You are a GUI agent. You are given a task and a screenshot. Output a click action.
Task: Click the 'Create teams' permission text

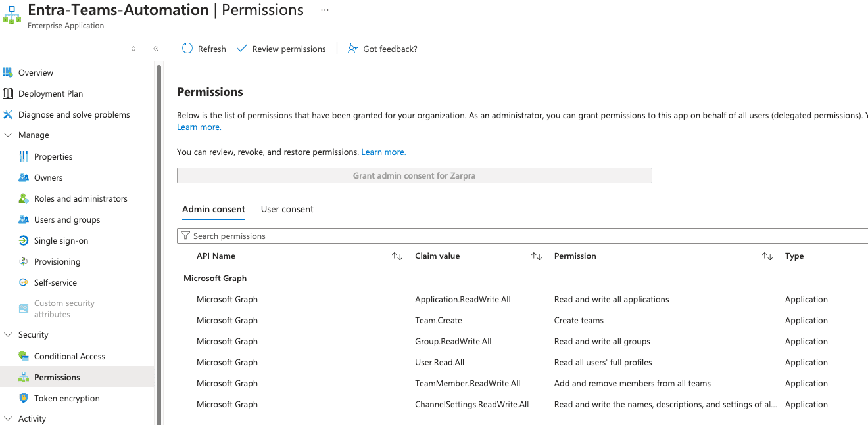[579, 320]
